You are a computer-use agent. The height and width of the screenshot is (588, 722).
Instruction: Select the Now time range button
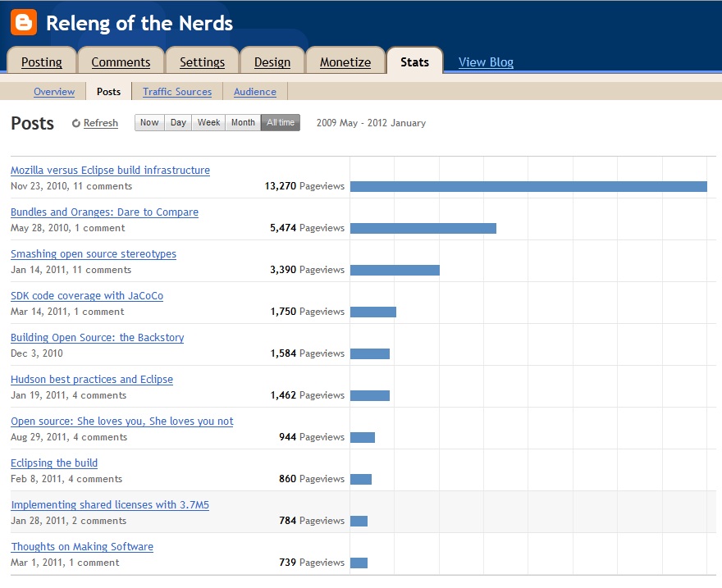149,122
